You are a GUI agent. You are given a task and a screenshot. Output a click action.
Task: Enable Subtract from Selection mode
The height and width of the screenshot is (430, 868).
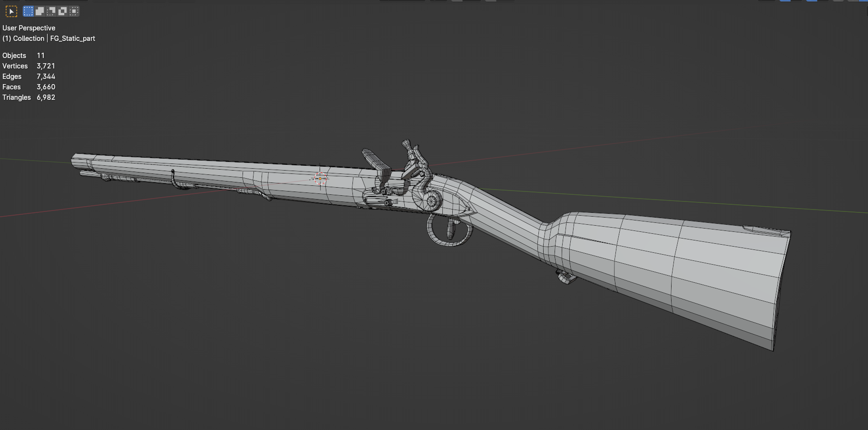[51, 11]
